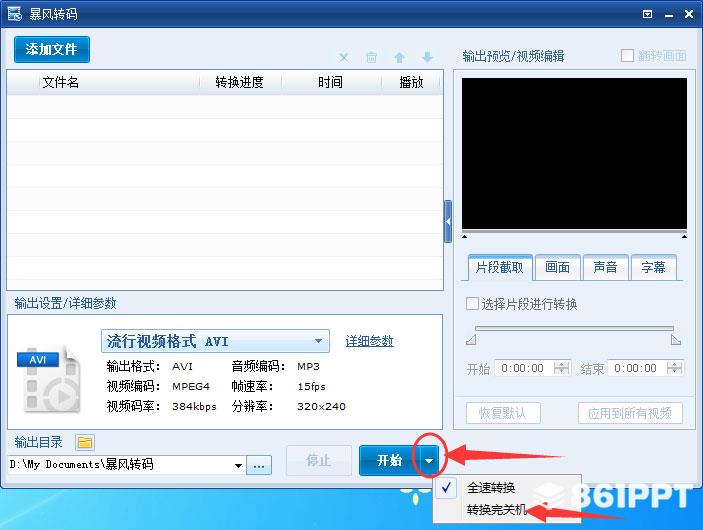This screenshot has height=530, width=703.
Task: Click the 时间 column header
Action: click(330, 83)
